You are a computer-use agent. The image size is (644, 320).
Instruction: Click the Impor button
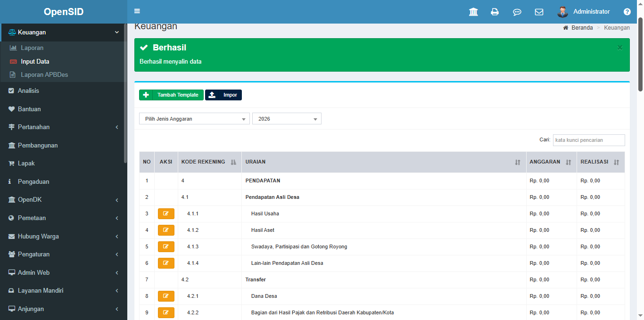(x=223, y=95)
